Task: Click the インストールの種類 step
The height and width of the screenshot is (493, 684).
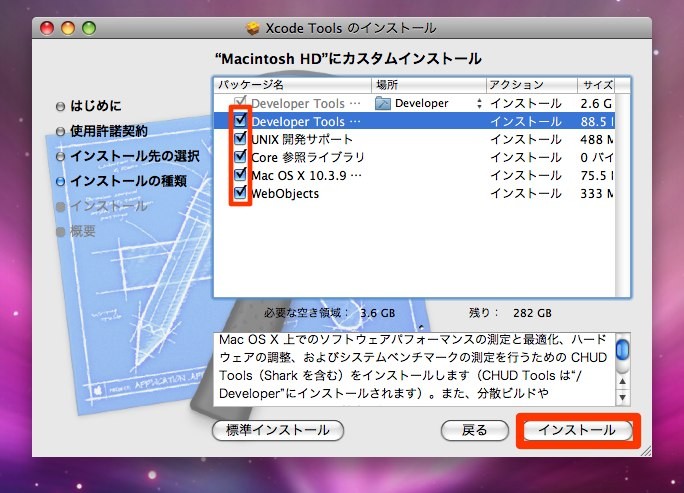Action: tap(128, 181)
